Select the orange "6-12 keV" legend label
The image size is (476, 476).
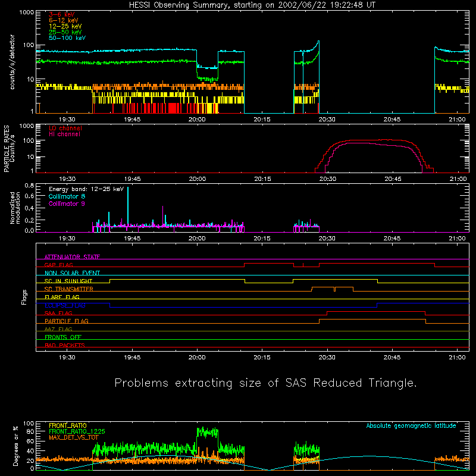click(64, 20)
